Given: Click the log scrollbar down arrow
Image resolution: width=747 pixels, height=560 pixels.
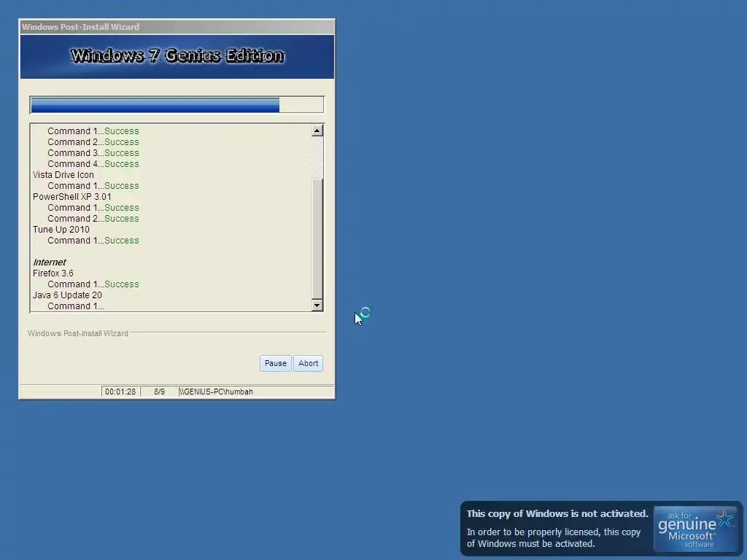Looking at the screenshot, I should [317, 306].
